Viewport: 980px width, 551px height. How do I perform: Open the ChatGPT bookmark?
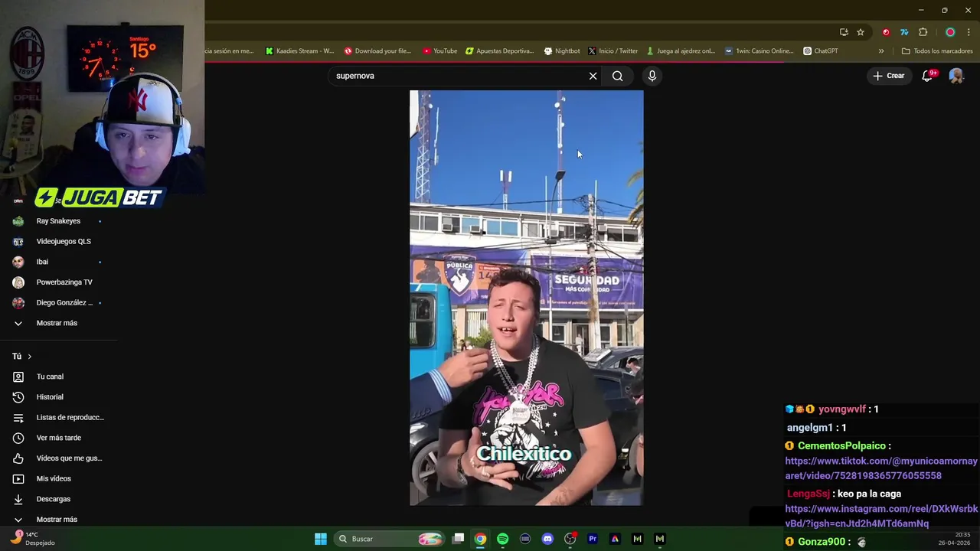click(x=821, y=51)
